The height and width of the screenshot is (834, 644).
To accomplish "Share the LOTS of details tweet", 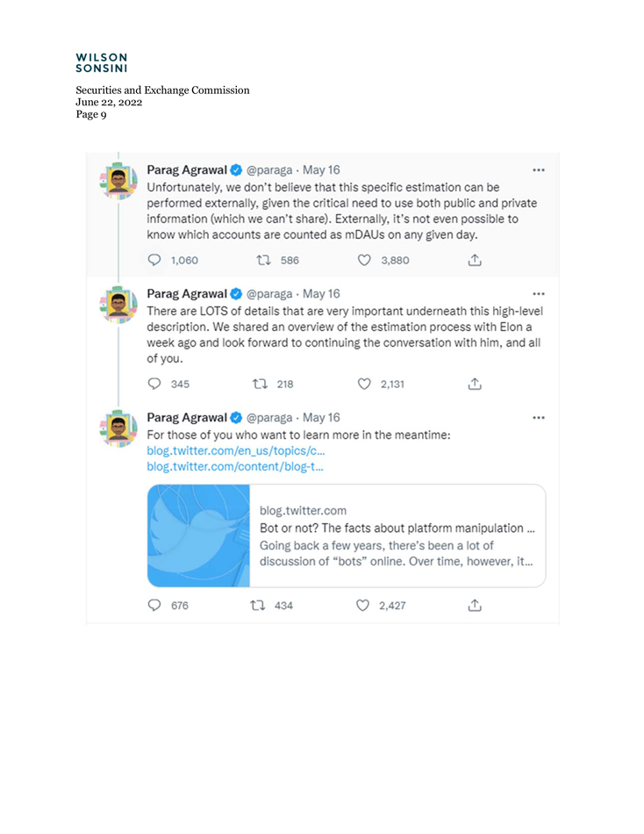I will coord(475,384).
